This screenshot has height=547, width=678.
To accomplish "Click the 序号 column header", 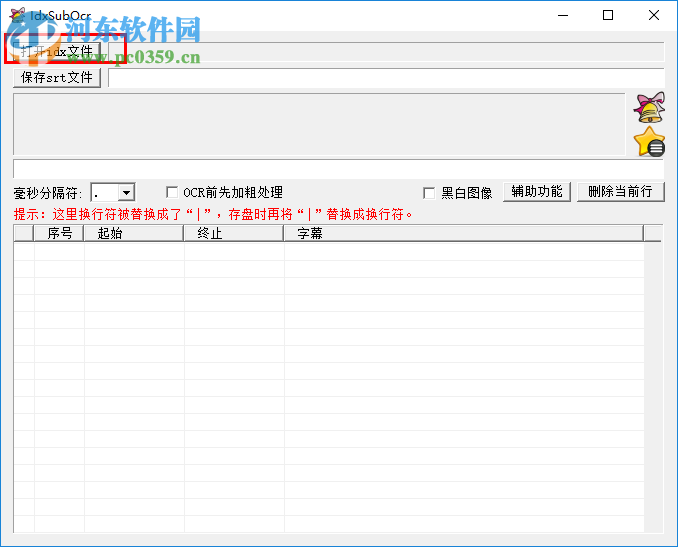I will click(59, 233).
